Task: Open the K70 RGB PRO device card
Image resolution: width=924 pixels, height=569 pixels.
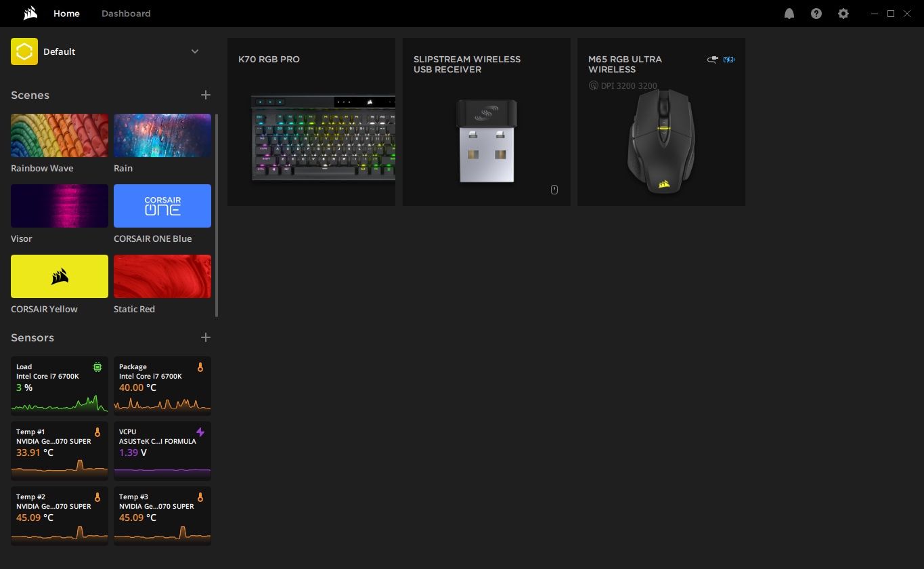Action: (x=311, y=122)
